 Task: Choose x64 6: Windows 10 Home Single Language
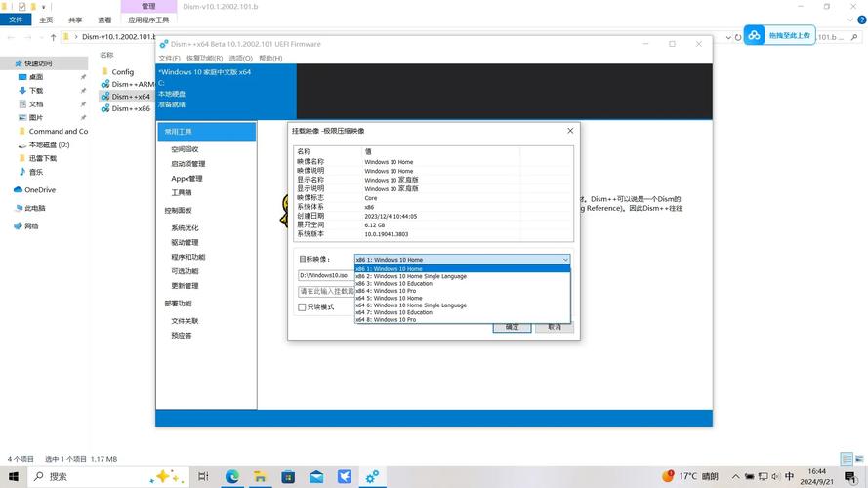pyautogui.click(x=462, y=305)
